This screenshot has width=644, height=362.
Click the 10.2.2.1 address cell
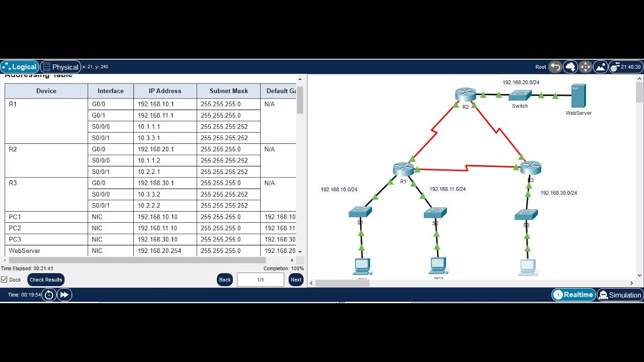click(165, 172)
